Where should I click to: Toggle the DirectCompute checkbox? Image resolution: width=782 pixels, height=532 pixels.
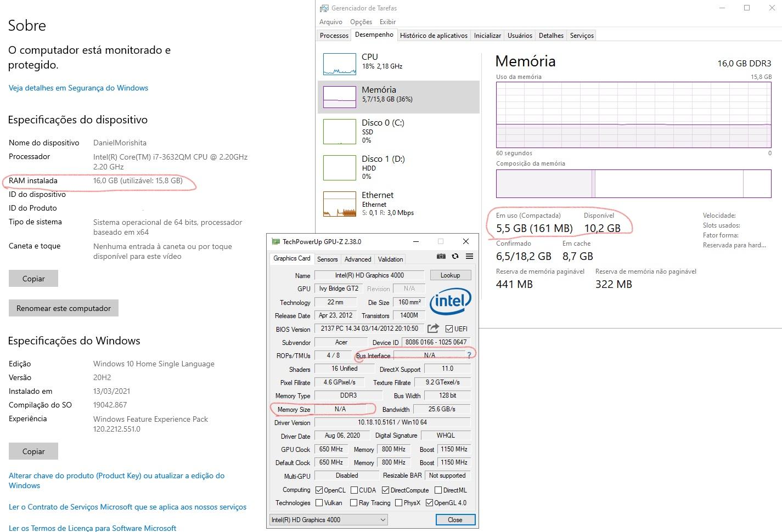point(386,490)
